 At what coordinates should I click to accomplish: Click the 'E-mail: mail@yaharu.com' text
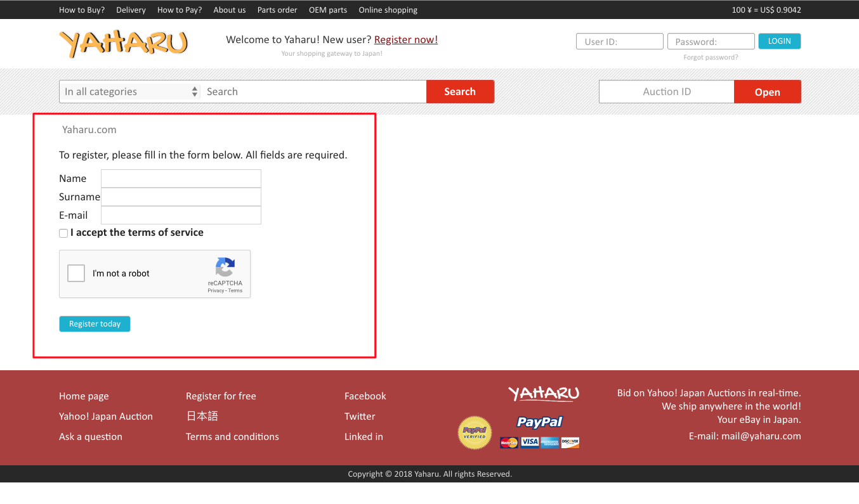(745, 436)
